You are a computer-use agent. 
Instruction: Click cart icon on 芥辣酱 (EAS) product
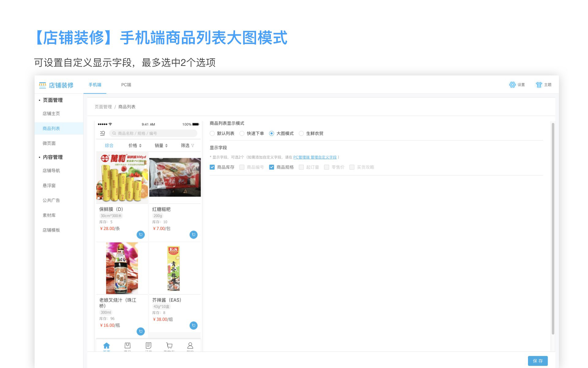pyautogui.click(x=193, y=325)
